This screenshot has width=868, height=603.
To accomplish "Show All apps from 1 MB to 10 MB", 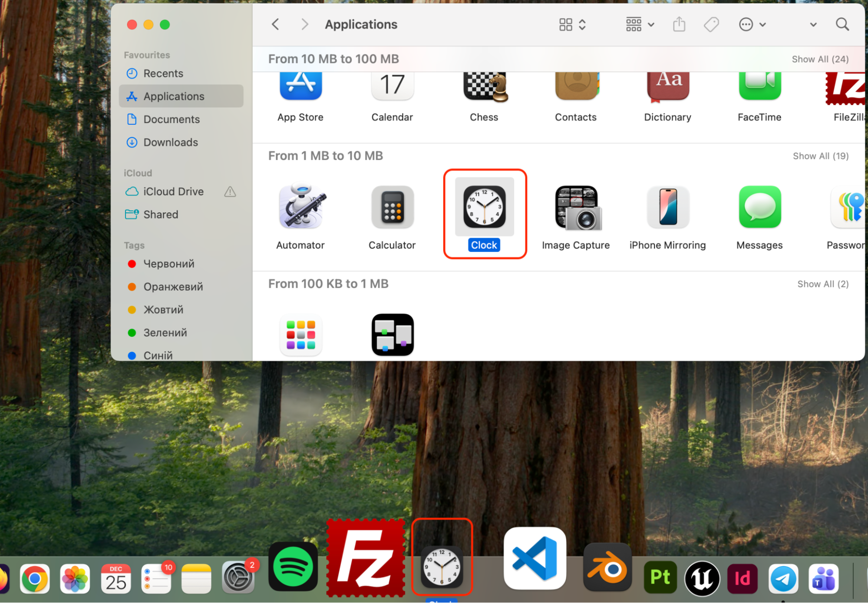I will coord(820,156).
